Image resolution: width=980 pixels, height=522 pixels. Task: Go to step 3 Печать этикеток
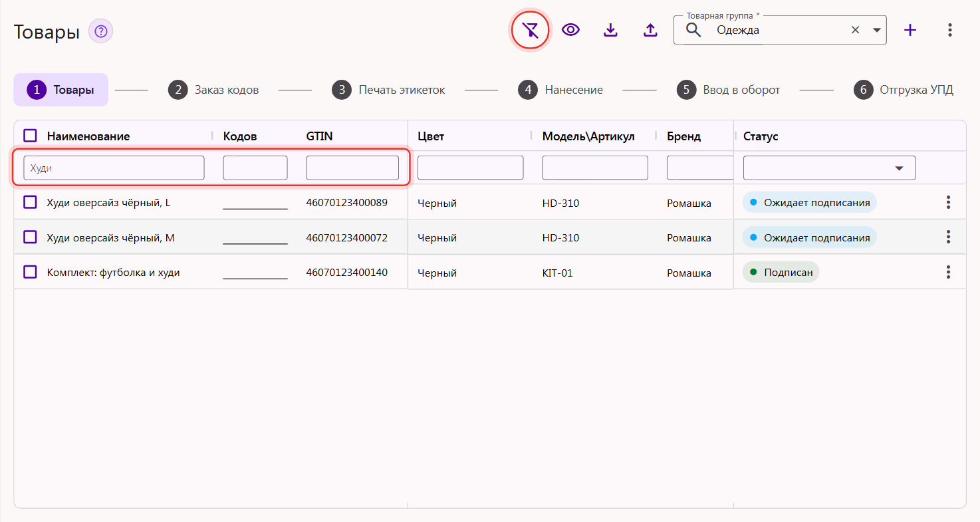coord(388,90)
